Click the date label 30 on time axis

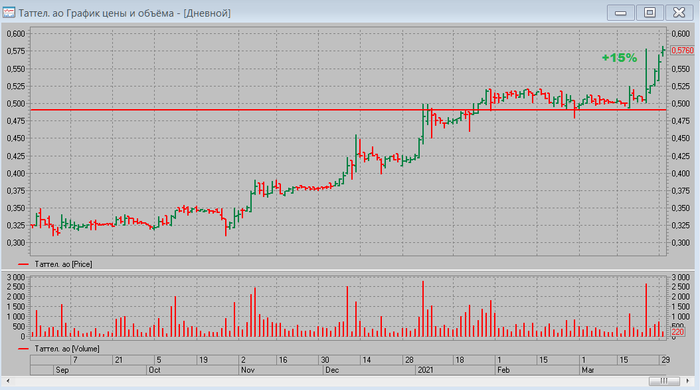(x=325, y=360)
